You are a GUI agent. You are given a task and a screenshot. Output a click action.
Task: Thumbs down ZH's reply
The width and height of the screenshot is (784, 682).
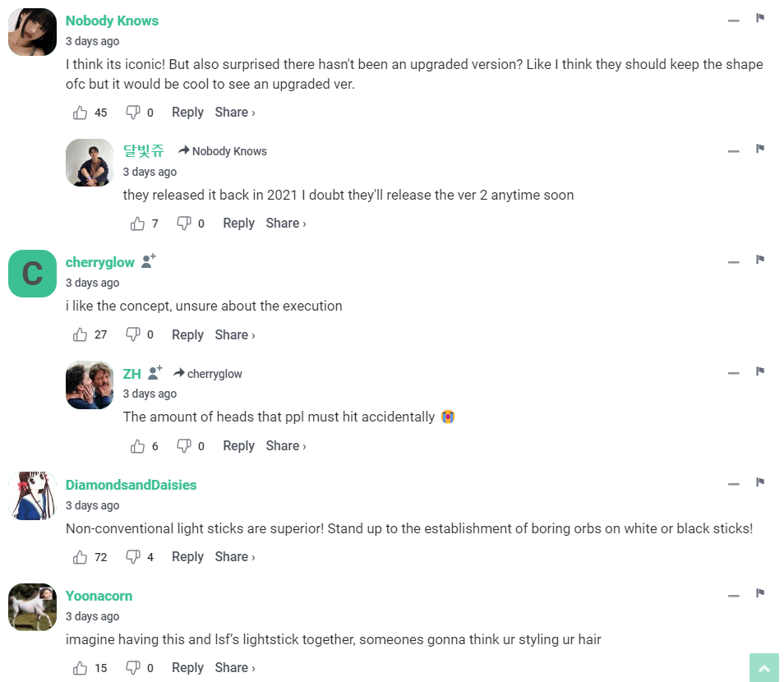[184, 446]
